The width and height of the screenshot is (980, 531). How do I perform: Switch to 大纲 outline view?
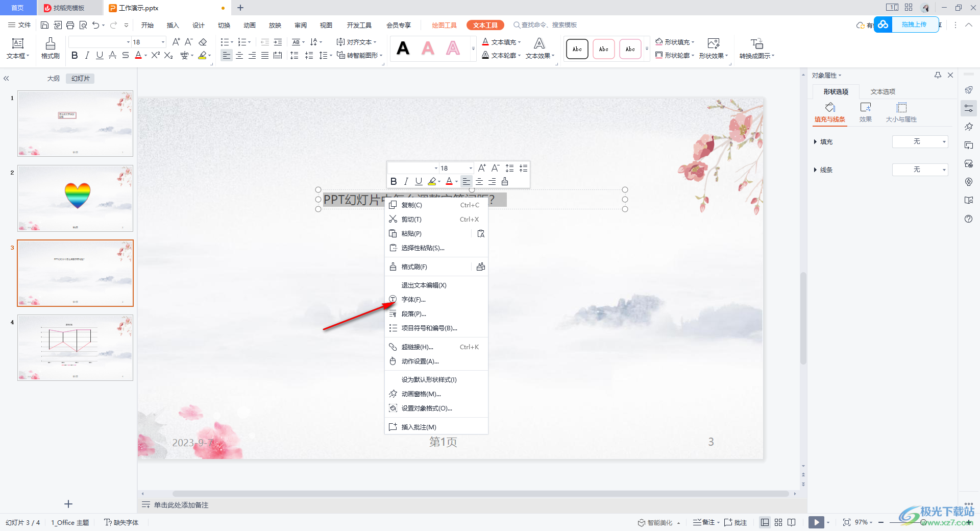pos(54,78)
